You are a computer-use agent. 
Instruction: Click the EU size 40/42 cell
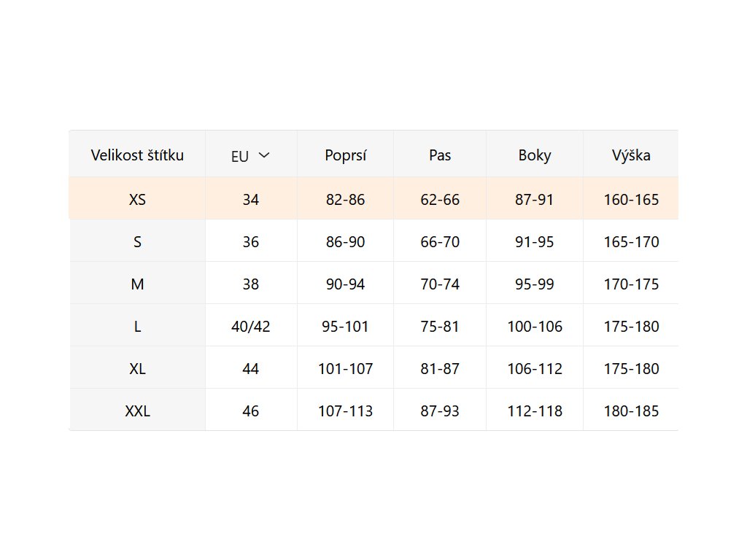(251, 326)
